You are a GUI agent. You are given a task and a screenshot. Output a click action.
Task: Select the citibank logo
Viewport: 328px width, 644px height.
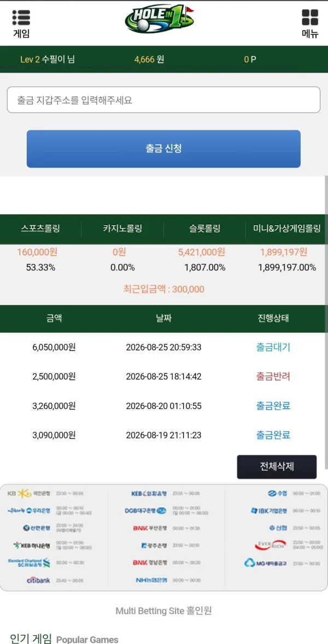(38, 581)
